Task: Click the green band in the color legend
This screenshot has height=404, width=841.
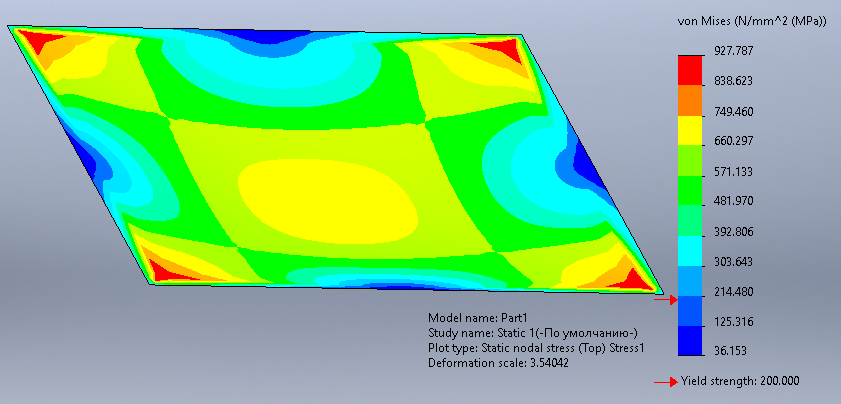Action: pos(690,188)
